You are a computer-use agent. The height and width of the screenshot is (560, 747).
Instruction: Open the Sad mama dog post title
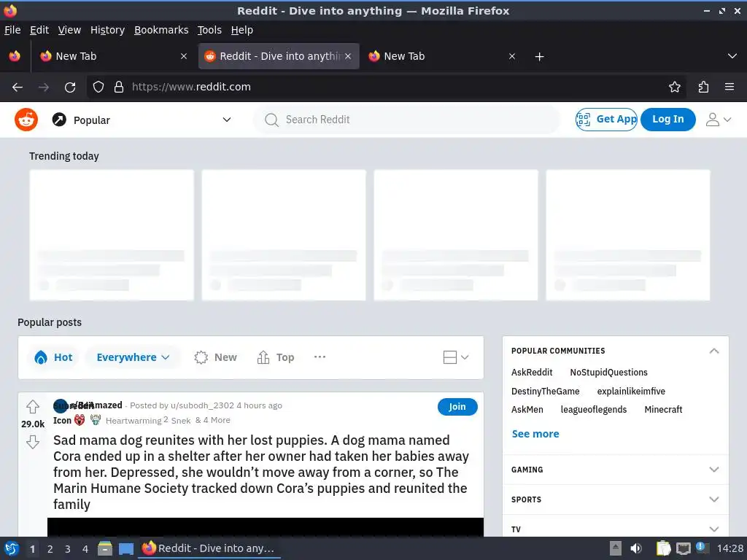(x=261, y=472)
